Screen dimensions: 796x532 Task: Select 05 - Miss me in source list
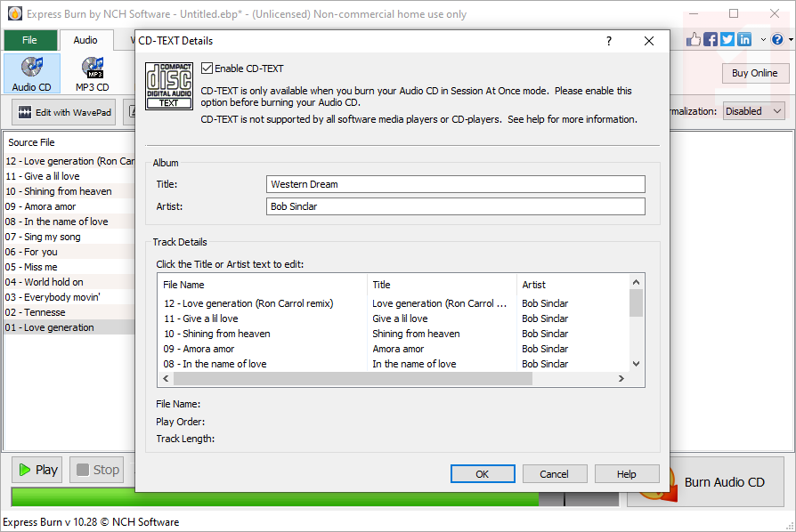click(69, 267)
